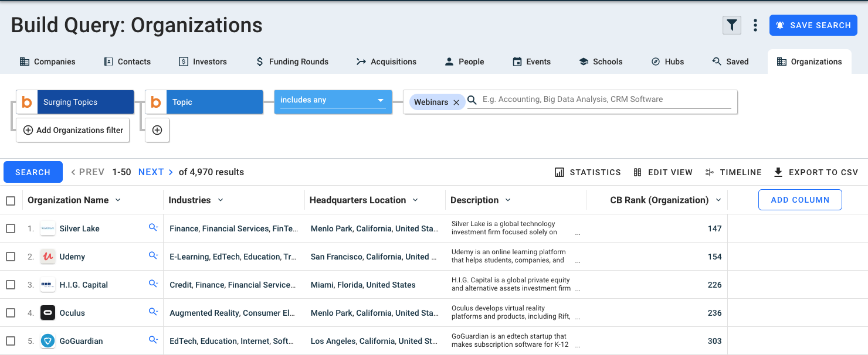This screenshot has height=355, width=868.
Task: Click the plus button under Topic
Action: 157,130
